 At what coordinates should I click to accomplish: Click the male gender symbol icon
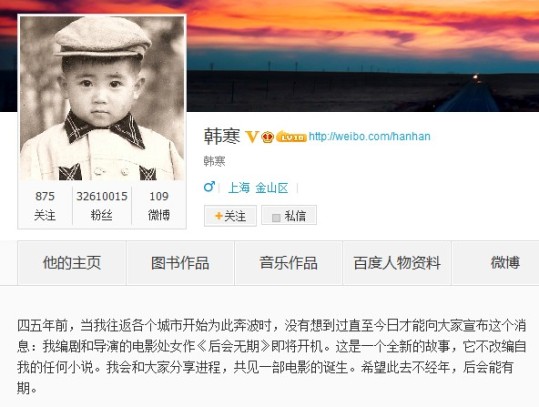pos(209,187)
